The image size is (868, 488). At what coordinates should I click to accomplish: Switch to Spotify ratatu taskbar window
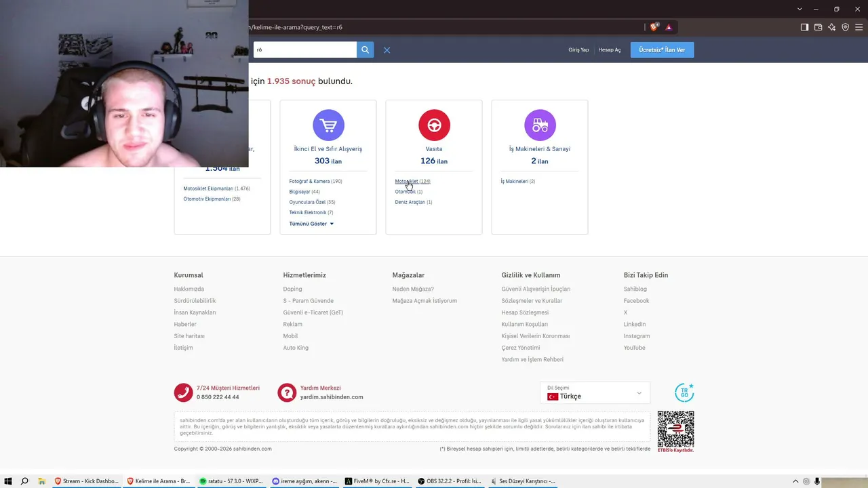(x=231, y=481)
